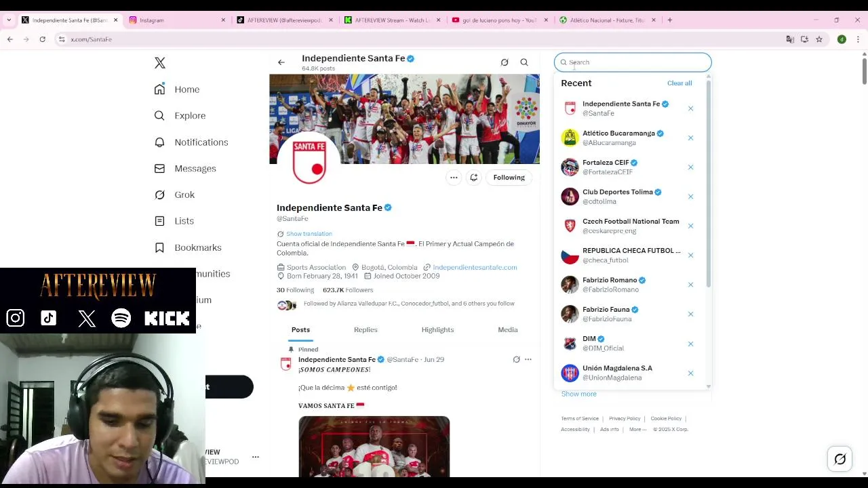Remove Fortaleza CEIF from recent searches
This screenshot has height=488, width=868.
point(690,167)
